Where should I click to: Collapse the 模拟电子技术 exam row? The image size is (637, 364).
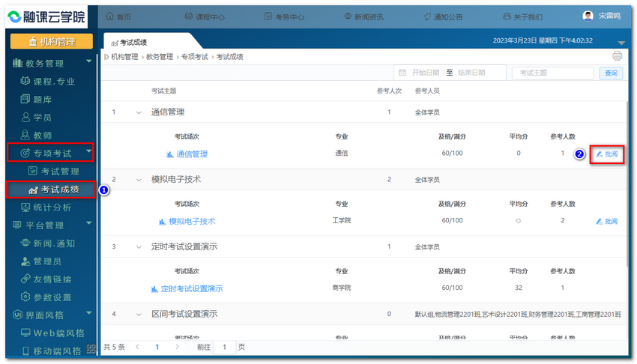tap(139, 180)
